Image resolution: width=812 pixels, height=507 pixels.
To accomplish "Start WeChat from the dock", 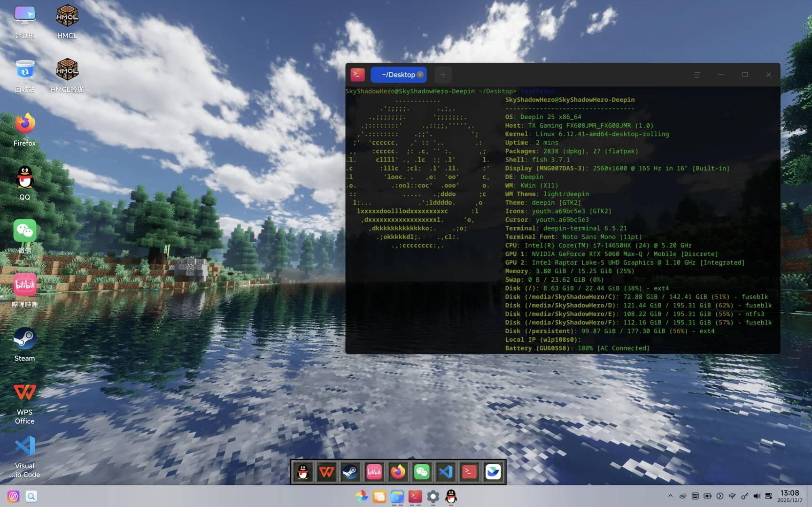I will [422, 472].
